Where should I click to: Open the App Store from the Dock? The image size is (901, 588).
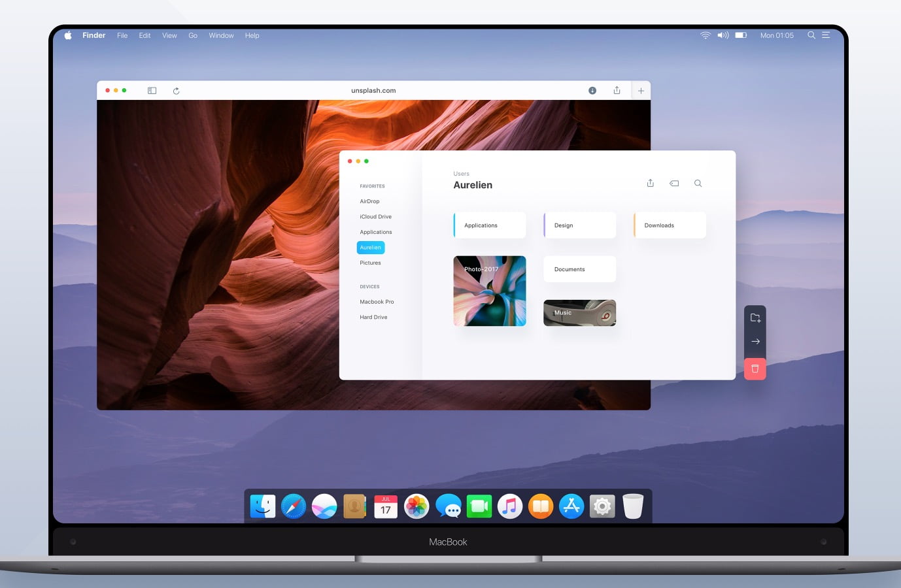coord(571,506)
